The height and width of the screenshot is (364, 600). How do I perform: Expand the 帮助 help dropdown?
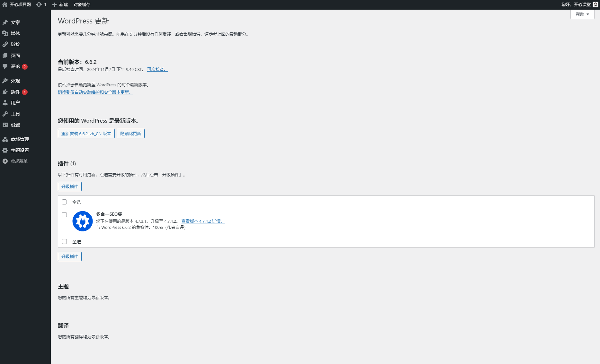tap(582, 14)
